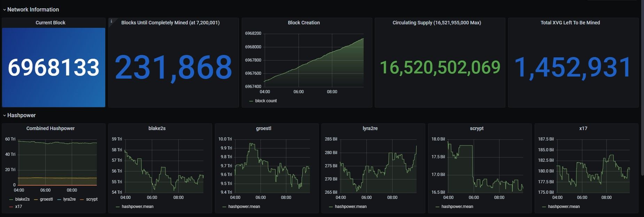Image resolution: width=644 pixels, height=217 pixels.
Task: Click the 18.0 Bil axis label in scrypt chart
Action: [438, 139]
